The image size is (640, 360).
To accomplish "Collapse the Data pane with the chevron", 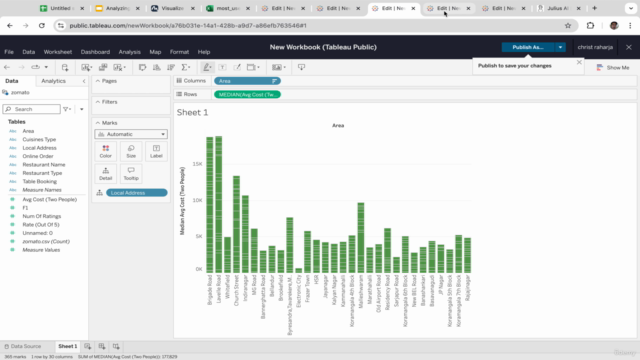I will click(84, 81).
